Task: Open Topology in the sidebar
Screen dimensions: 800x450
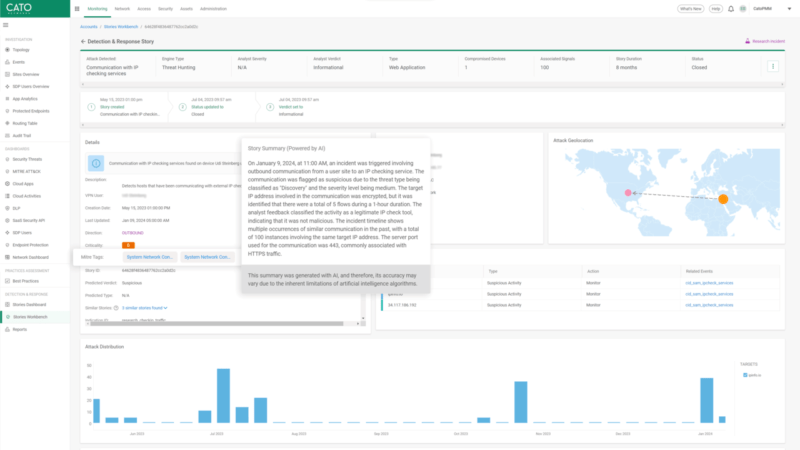Action: [21, 48]
